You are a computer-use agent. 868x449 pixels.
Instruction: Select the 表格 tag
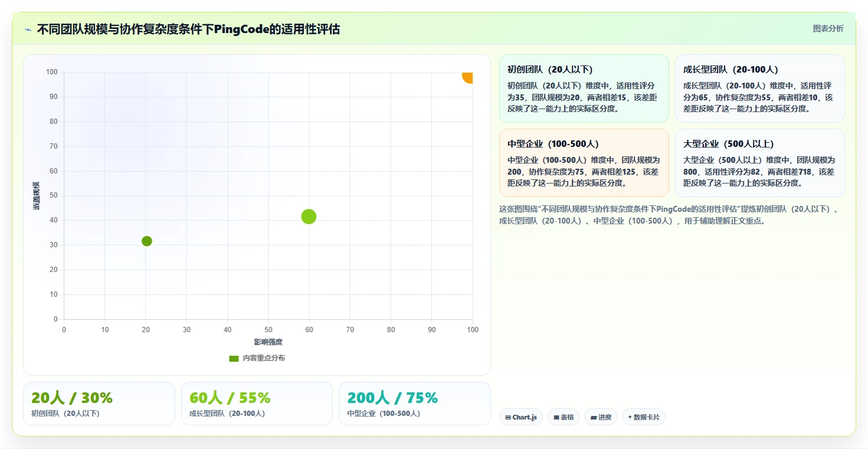pyautogui.click(x=564, y=417)
